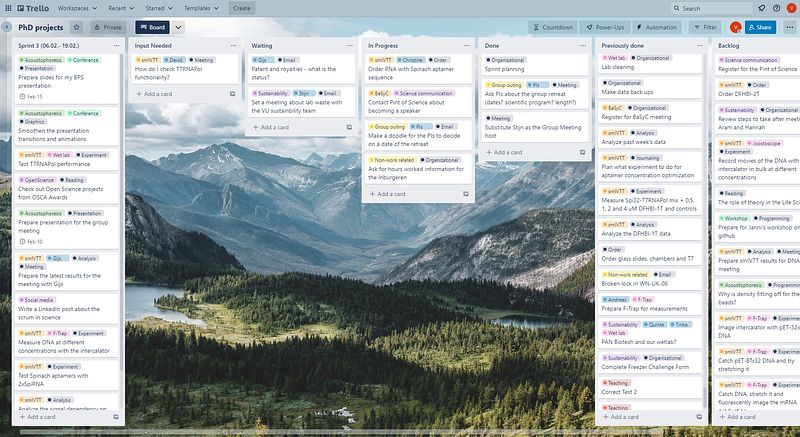Image resolution: width=800 pixels, height=437 pixels.
Task: Create from template icon in Input Needed list
Action: pyautogui.click(x=232, y=94)
